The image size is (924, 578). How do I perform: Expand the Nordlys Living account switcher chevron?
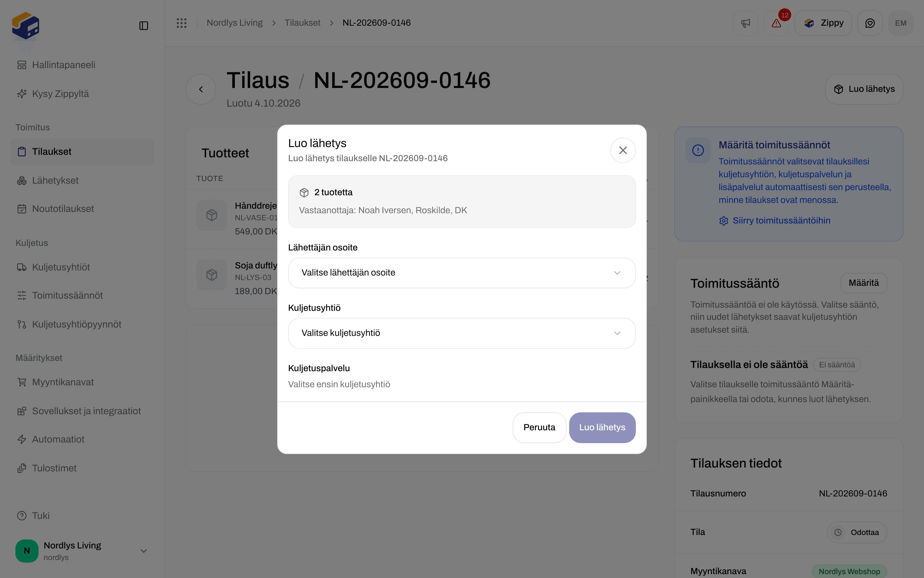coord(143,551)
